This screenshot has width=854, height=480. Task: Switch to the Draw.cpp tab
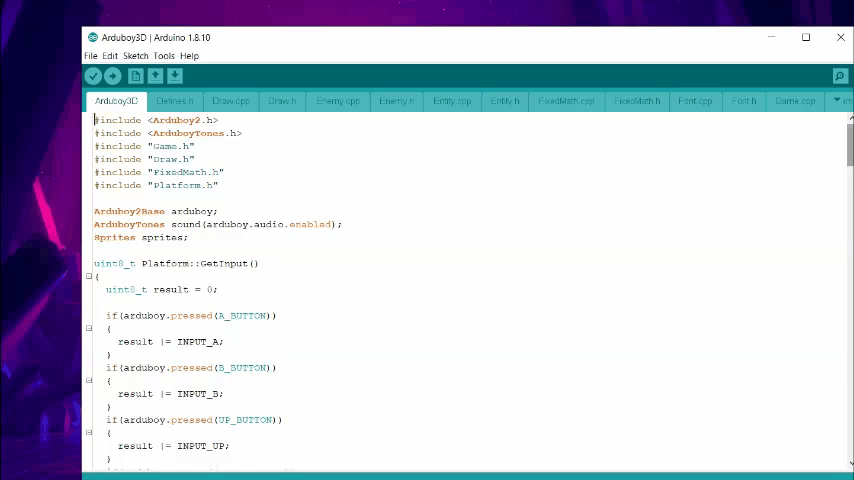[x=230, y=101]
